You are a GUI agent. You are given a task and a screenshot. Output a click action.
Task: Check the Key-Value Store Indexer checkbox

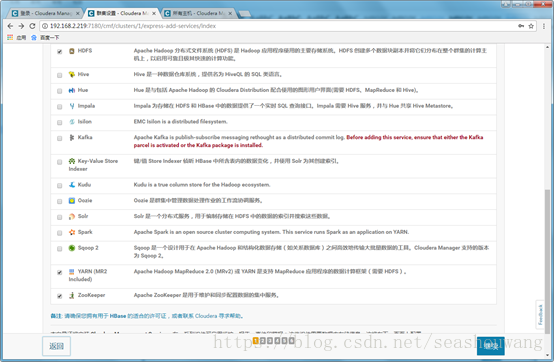click(59, 162)
